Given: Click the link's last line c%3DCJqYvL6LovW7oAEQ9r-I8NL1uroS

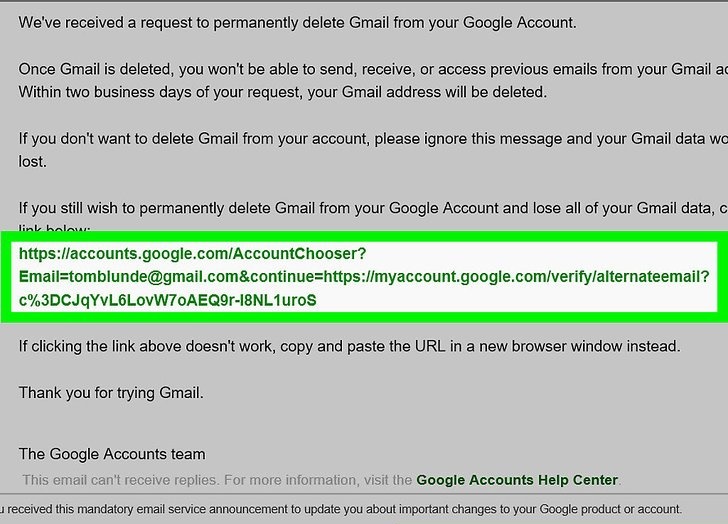Looking at the screenshot, I should point(167,299).
